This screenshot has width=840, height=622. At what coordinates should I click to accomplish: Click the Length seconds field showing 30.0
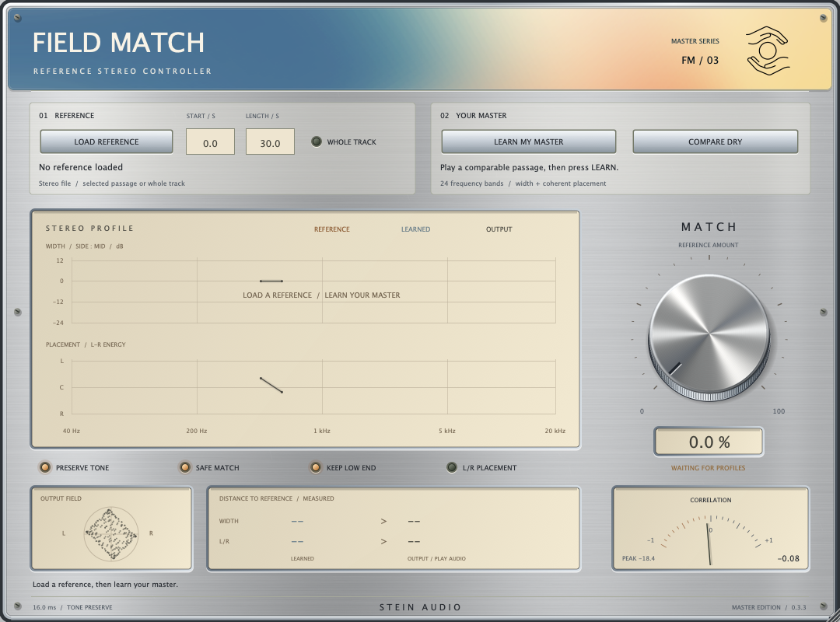point(270,142)
